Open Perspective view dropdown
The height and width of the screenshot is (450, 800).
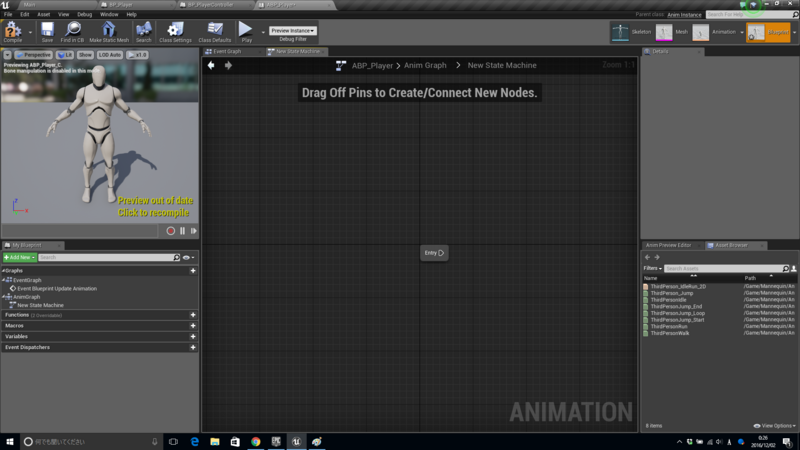(x=34, y=55)
